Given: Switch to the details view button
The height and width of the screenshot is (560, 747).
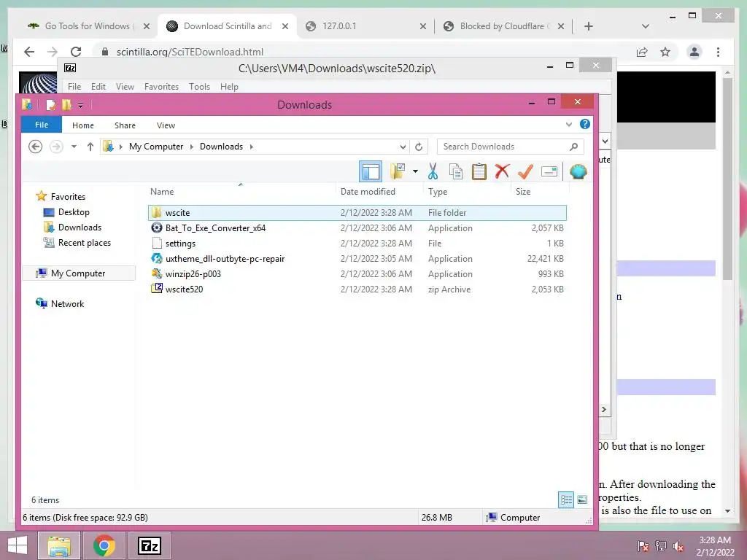Looking at the screenshot, I should pyautogui.click(x=565, y=499).
